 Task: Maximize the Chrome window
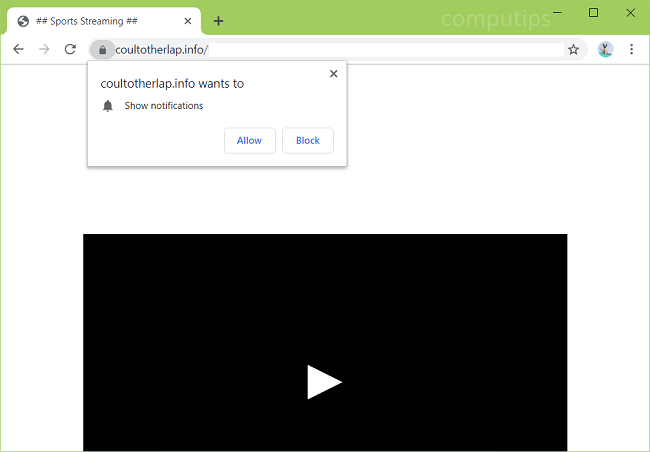click(593, 13)
